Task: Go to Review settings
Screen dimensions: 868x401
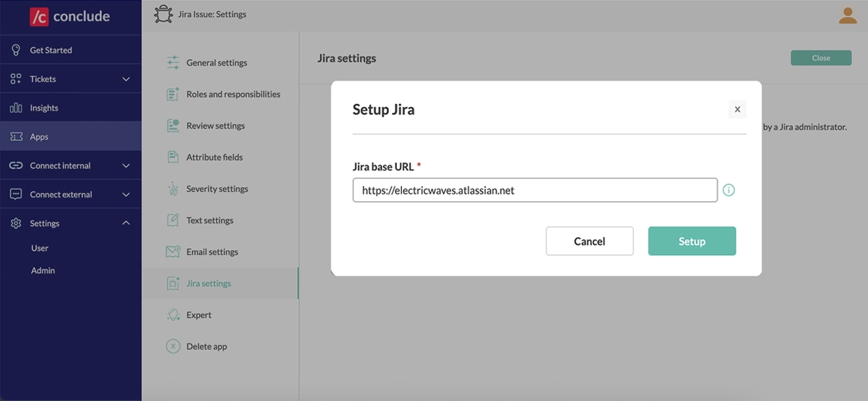Action: point(215,126)
